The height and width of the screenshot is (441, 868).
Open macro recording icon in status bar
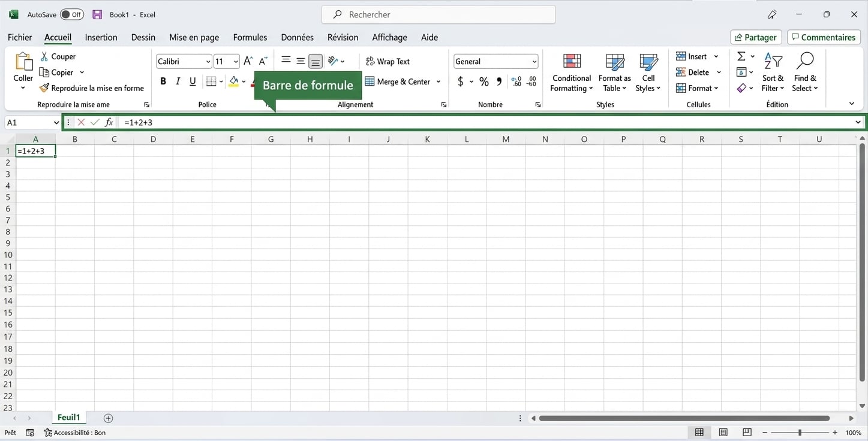[31, 433]
